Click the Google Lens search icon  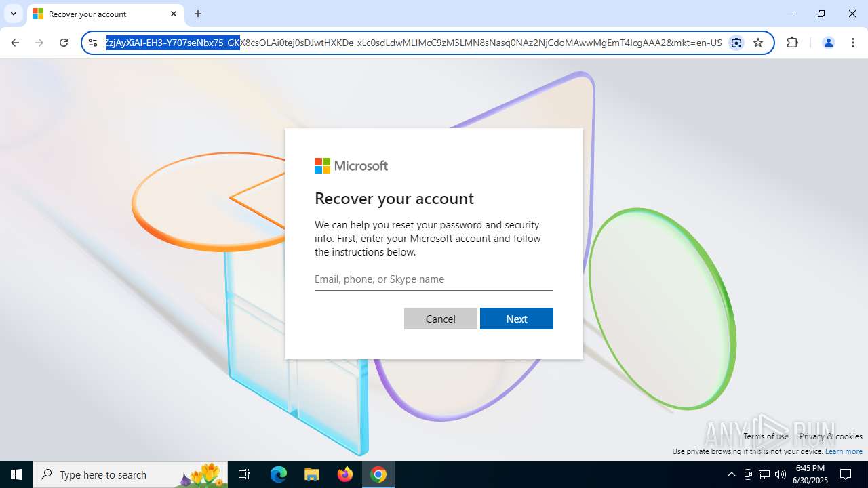[x=736, y=43]
